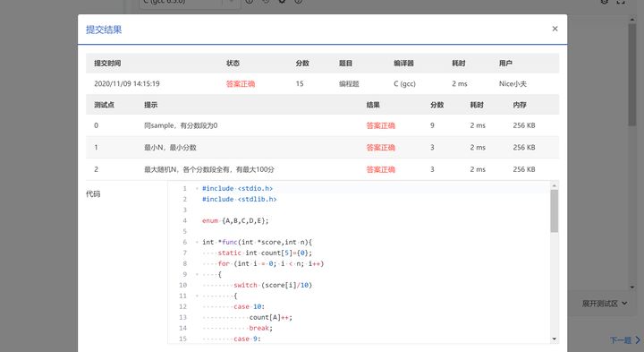The width and height of the screenshot is (644, 352).
Task: Click the hint 最小N，最小分数
Action: tap(170, 148)
